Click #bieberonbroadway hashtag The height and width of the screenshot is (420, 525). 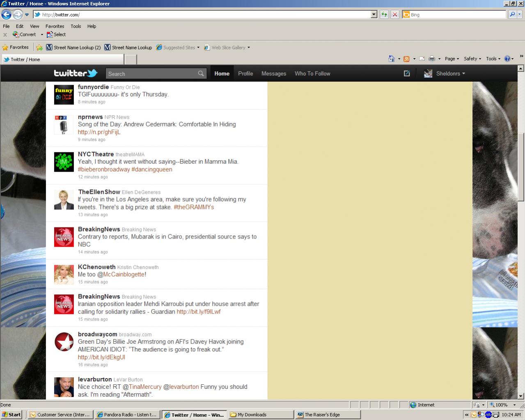pos(104,169)
